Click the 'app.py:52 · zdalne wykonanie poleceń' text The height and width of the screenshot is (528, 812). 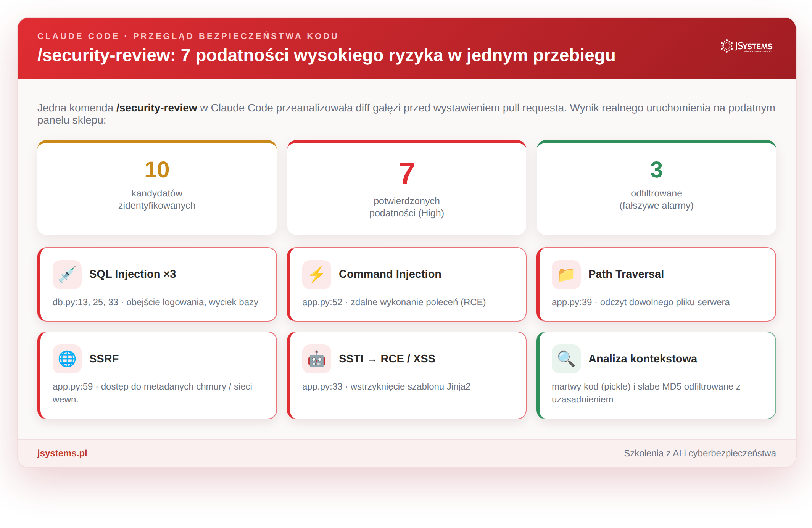(x=394, y=303)
